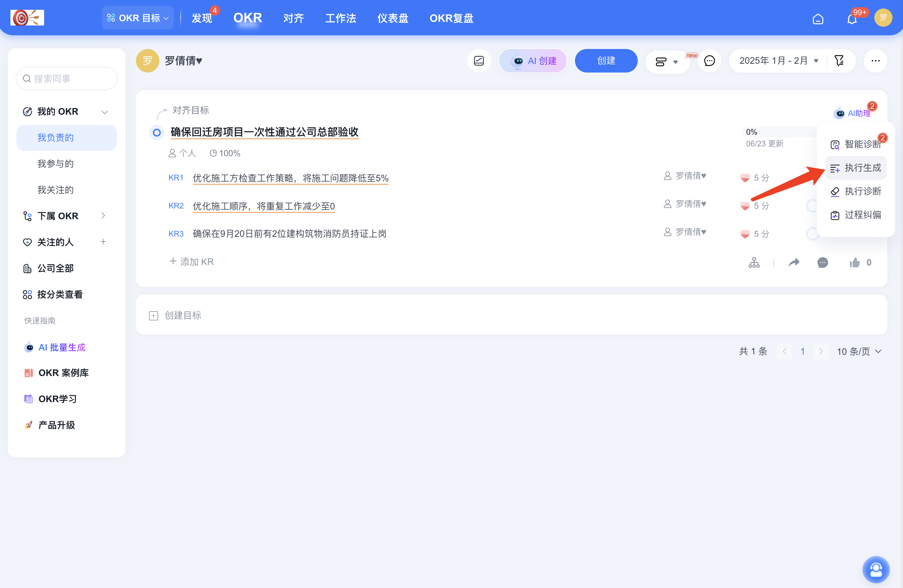Open the notifications bell icon

853,18
